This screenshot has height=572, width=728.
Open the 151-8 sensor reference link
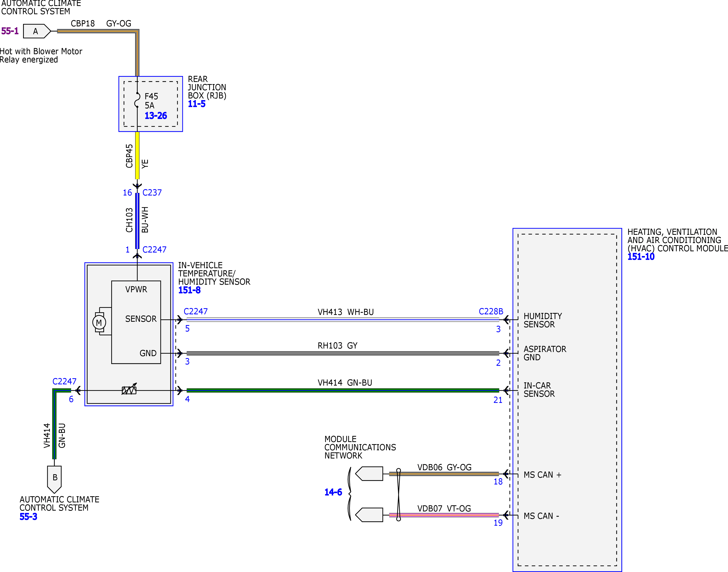189,290
